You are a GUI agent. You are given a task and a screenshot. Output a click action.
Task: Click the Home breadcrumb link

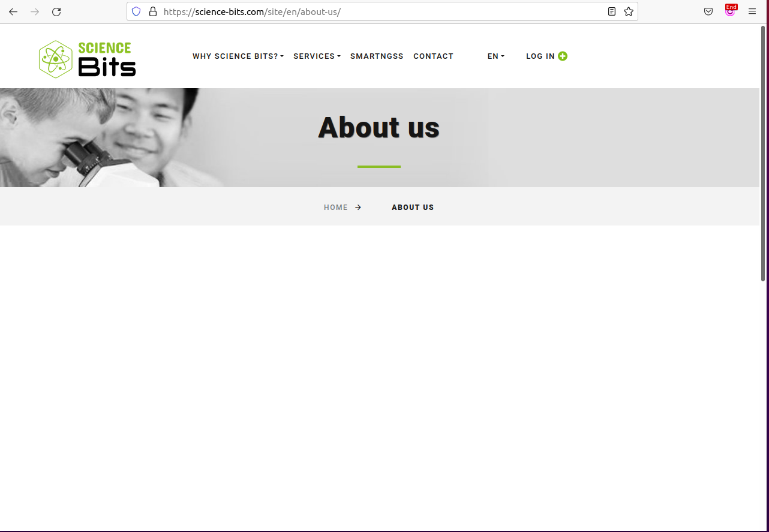(x=336, y=208)
